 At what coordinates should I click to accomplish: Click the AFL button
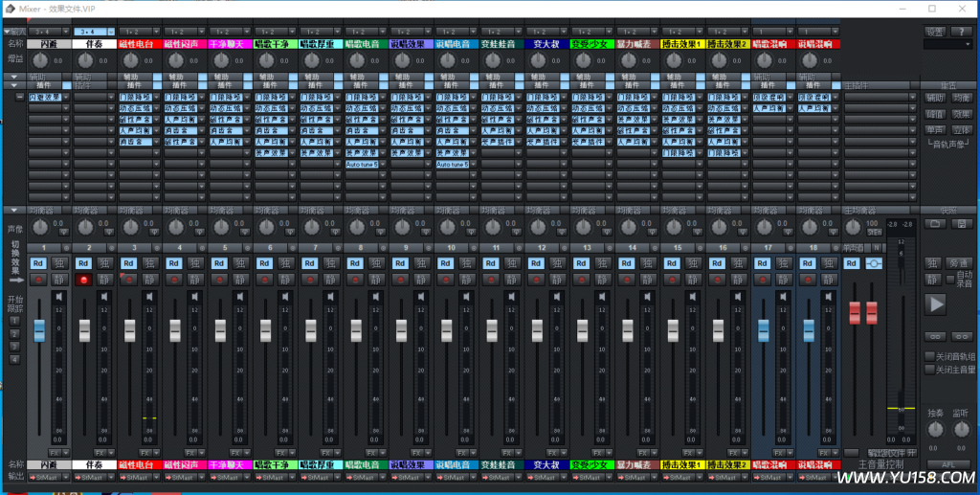(x=947, y=464)
